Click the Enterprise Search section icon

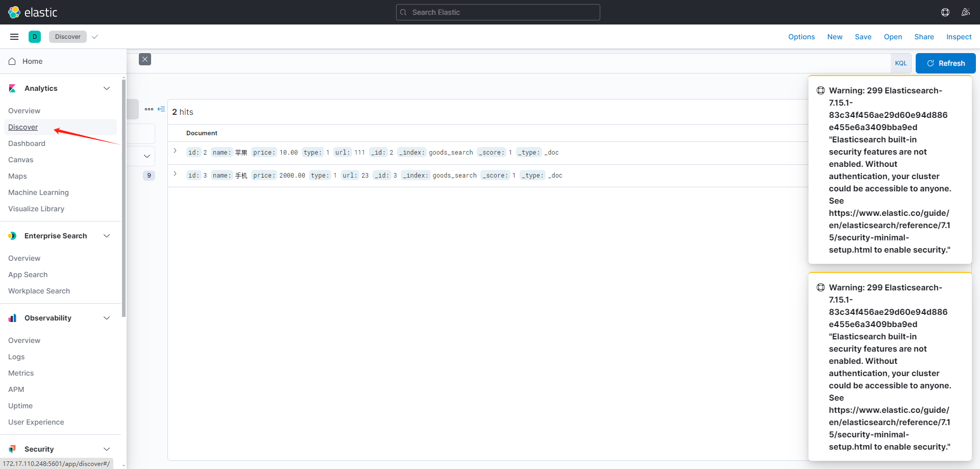pos(12,236)
